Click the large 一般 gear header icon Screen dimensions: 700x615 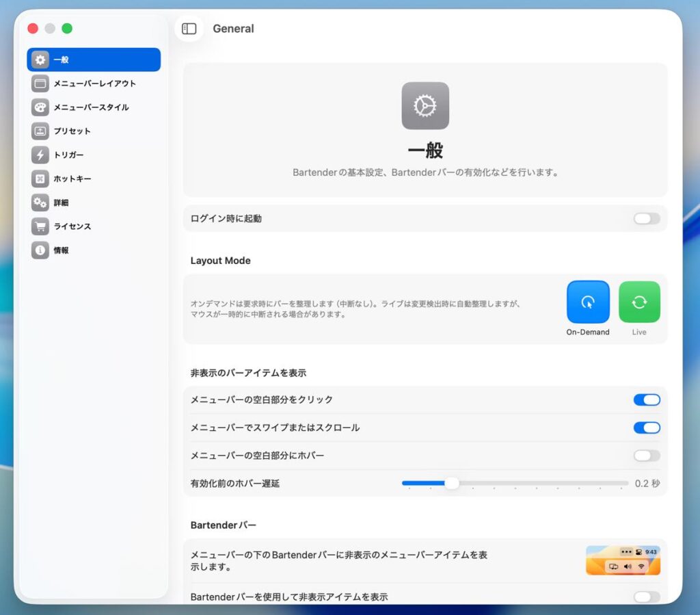point(425,106)
